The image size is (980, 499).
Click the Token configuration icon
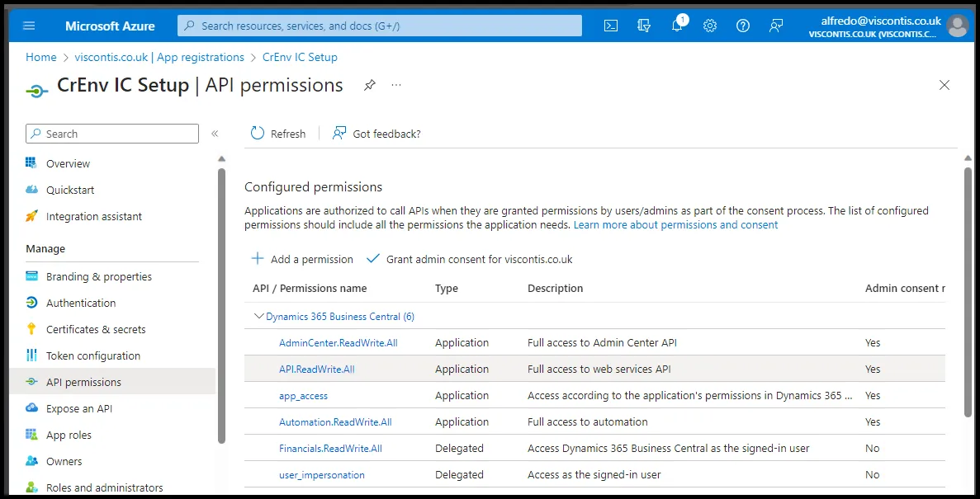point(31,355)
